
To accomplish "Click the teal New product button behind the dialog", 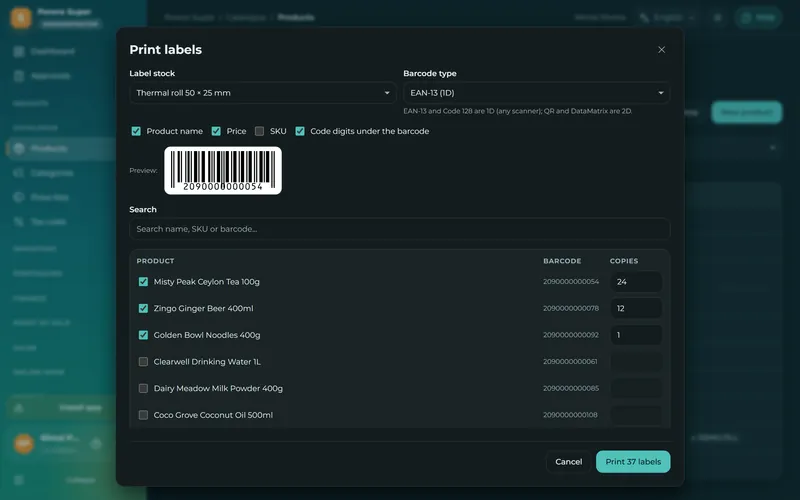I will (746, 112).
